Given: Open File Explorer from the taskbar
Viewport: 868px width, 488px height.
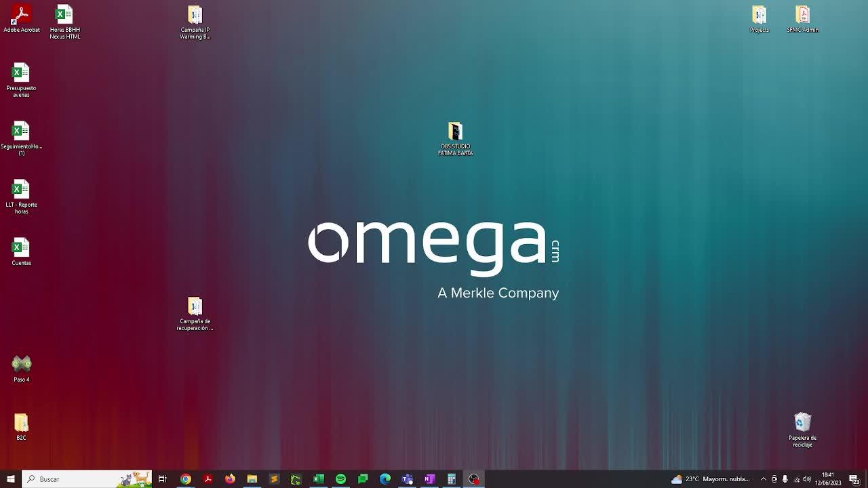Looking at the screenshot, I should 252,479.
